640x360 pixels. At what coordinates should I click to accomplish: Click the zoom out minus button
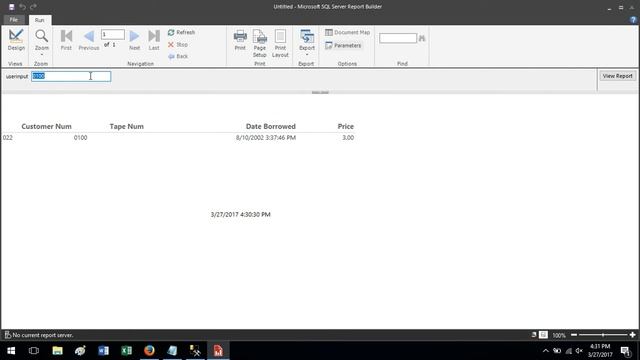(x=574, y=335)
